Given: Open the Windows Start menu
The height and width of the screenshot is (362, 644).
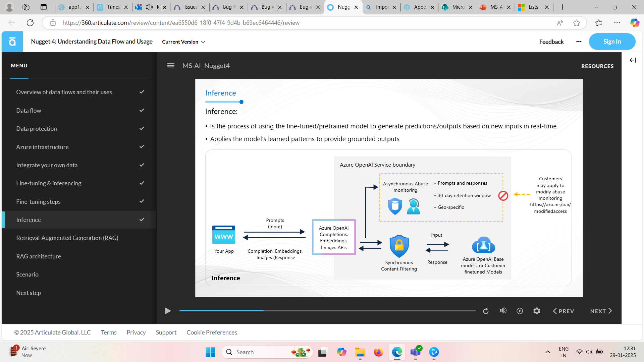Looking at the screenshot, I should coord(210,352).
